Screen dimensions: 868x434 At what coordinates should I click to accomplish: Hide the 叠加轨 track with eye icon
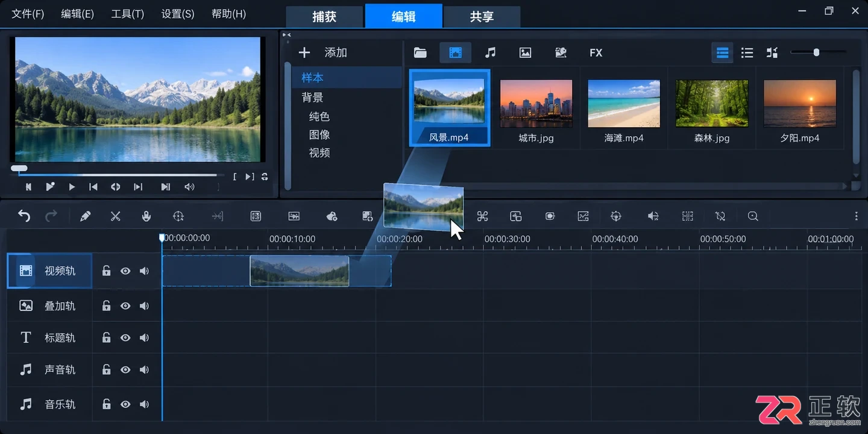(125, 306)
